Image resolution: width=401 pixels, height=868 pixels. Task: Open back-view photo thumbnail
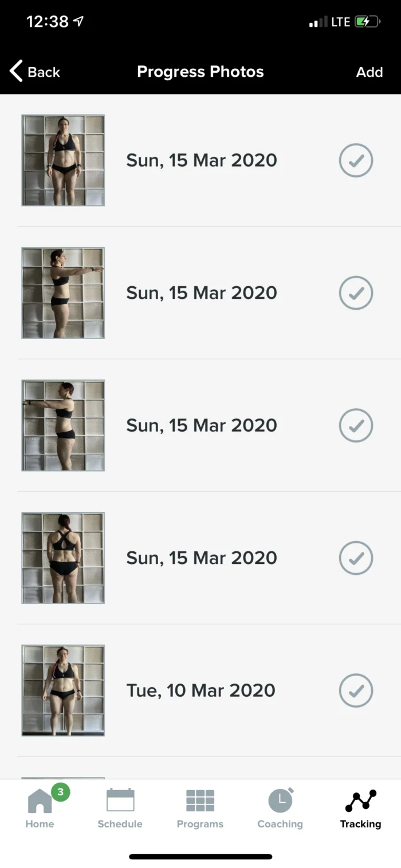point(63,558)
